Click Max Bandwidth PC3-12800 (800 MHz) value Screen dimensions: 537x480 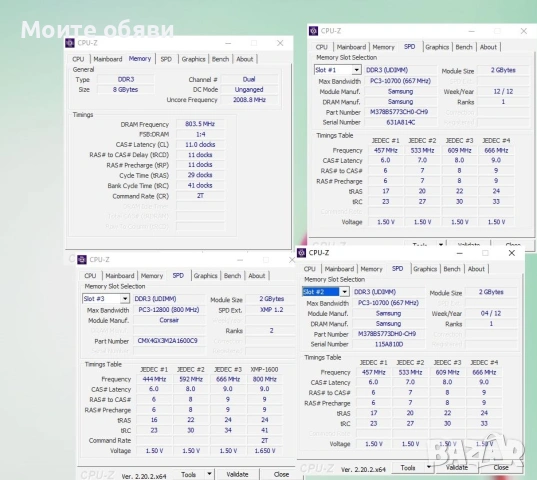[x=168, y=310]
